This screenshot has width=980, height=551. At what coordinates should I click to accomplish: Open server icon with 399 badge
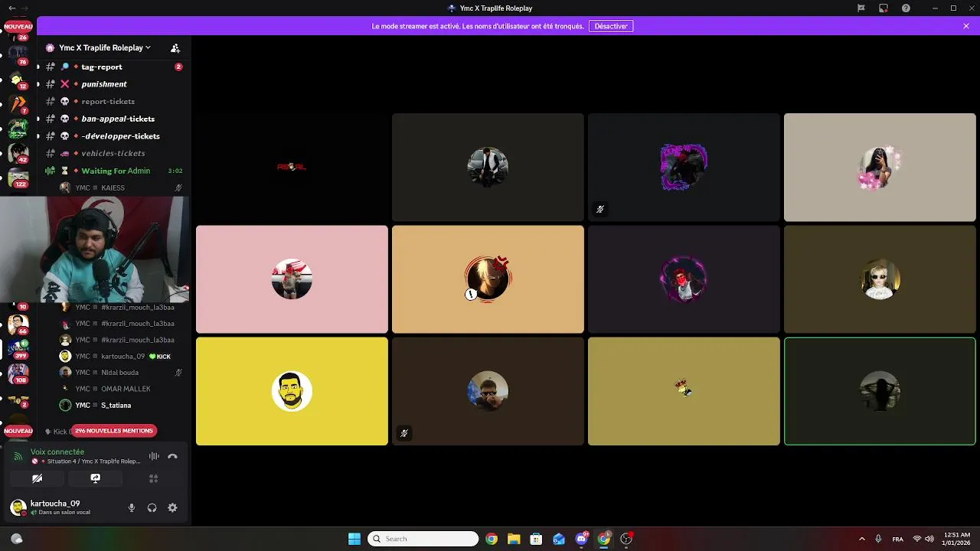(18, 348)
